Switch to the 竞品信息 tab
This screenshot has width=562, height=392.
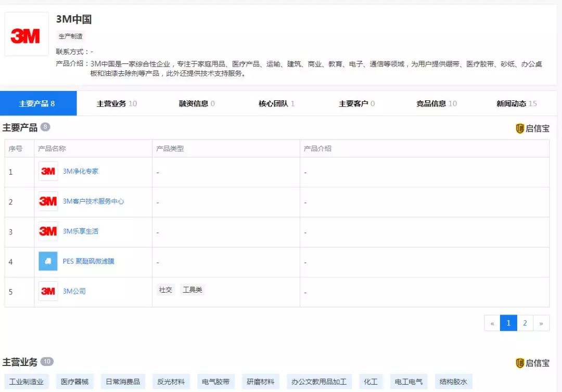click(437, 103)
